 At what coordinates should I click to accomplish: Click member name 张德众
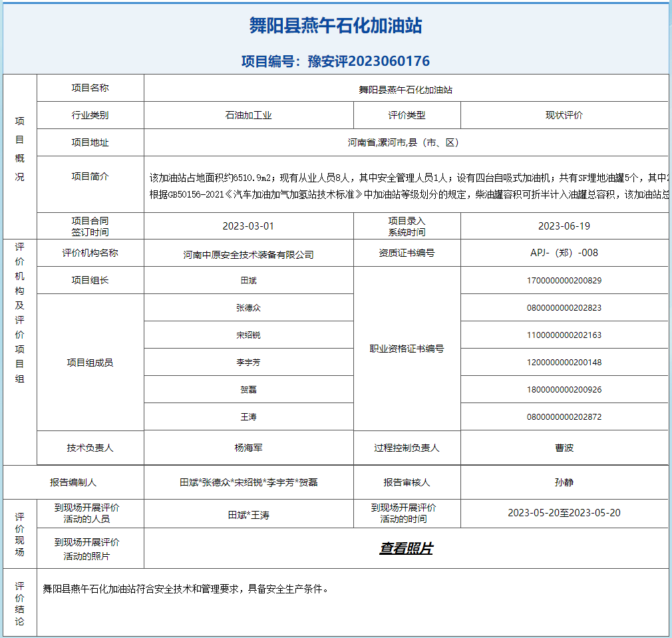[249, 307]
